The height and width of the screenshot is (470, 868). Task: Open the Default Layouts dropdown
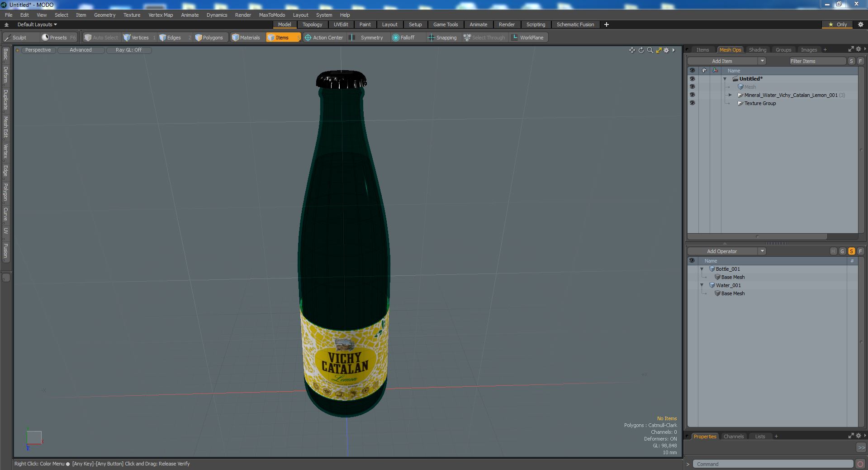coord(37,24)
